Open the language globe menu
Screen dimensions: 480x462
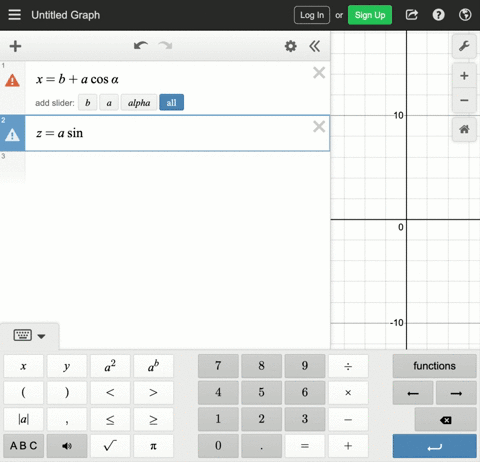(465, 15)
